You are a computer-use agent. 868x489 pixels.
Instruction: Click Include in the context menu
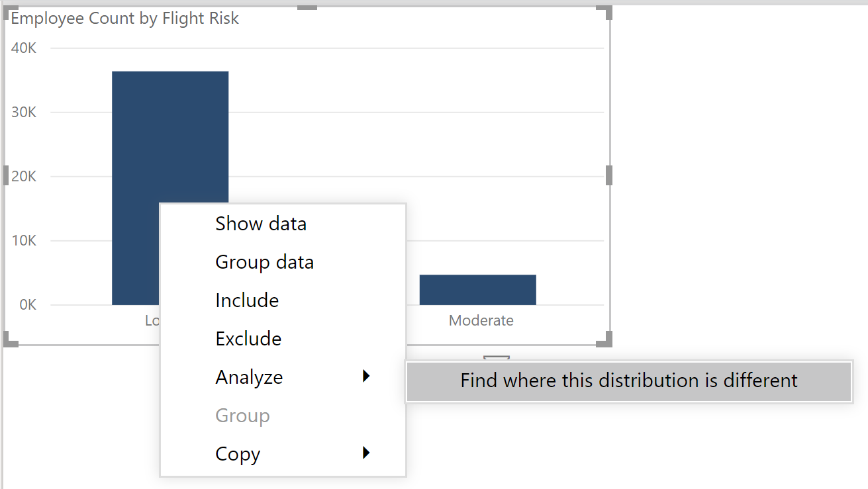pos(283,300)
